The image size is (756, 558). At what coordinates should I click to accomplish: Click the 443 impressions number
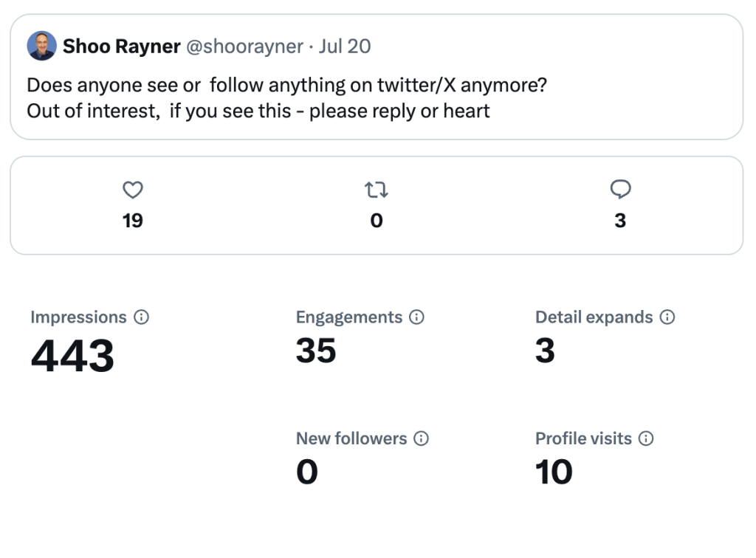(73, 356)
